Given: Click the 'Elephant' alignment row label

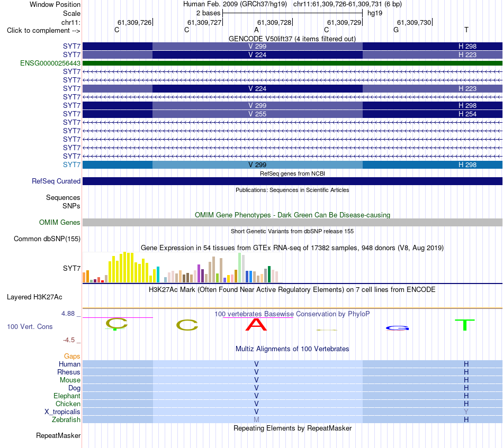Looking at the screenshot, I should [x=67, y=396].
